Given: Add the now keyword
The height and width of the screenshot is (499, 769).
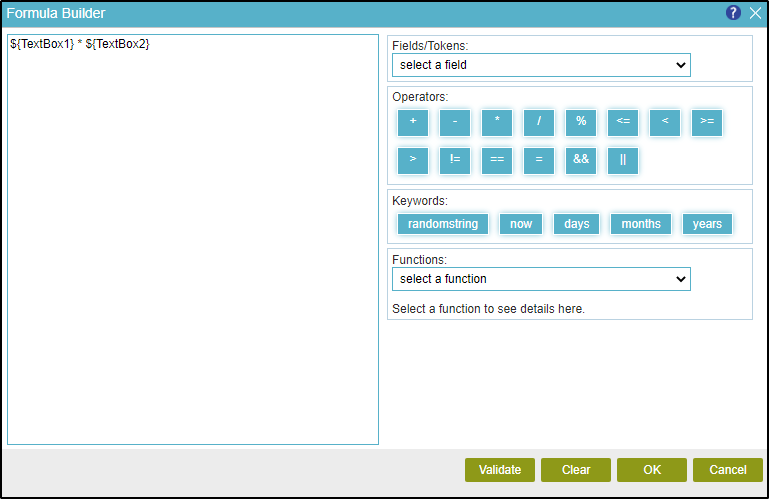Looking at the screenshot, I should point(521,224).
